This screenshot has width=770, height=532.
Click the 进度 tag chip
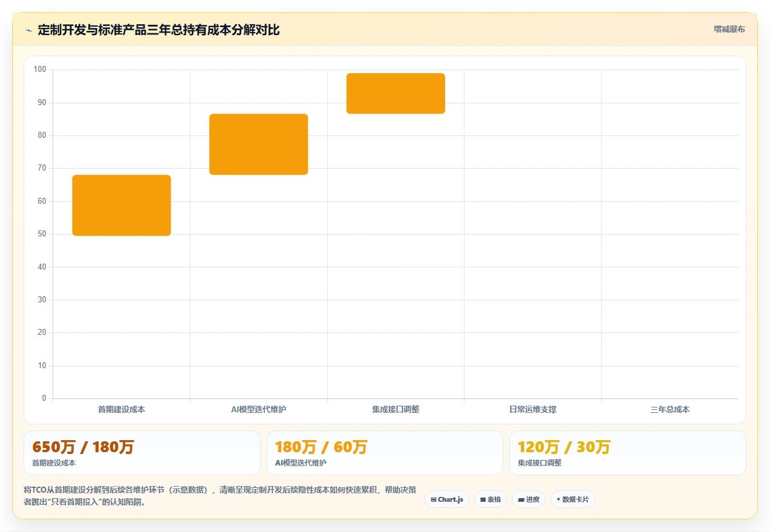pyautogui.click(x=529, y=499)
